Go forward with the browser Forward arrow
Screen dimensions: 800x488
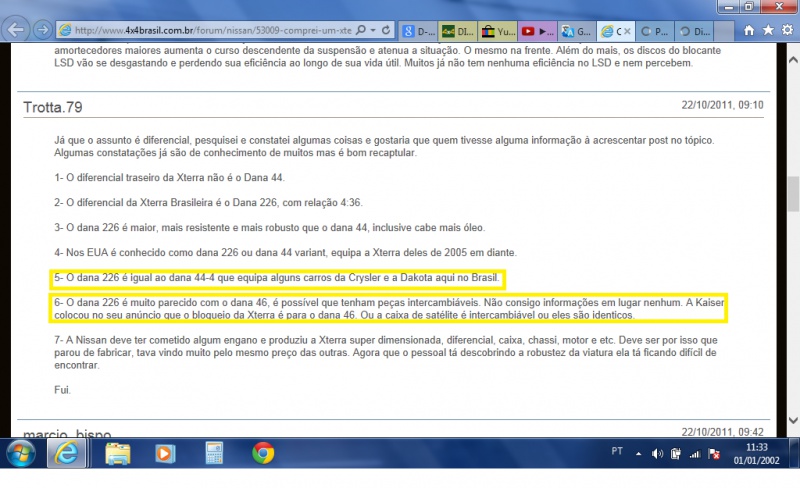click(43, 30)
